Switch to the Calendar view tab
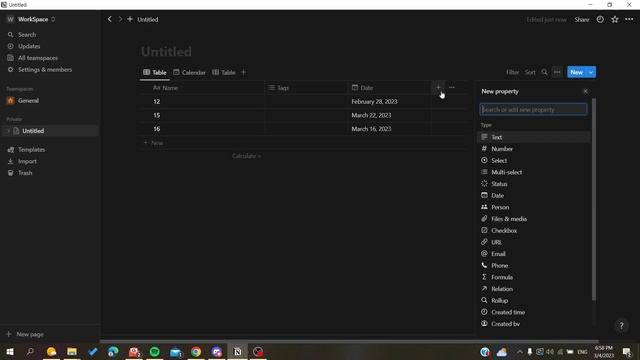Viewport: 640px width, 360px height. [x=189, y=72]
